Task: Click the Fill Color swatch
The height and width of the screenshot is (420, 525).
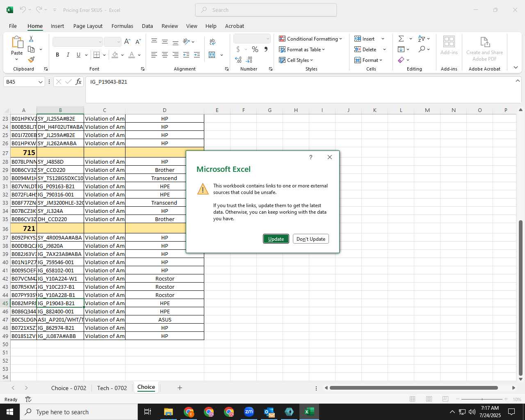Action: click(x=115, y=55)
